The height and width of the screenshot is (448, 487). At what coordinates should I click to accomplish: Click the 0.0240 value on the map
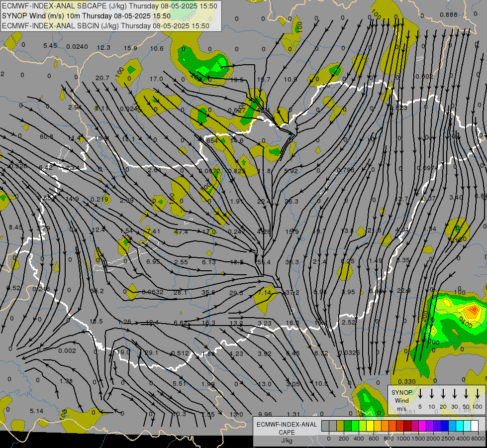[x=77, y=47]
